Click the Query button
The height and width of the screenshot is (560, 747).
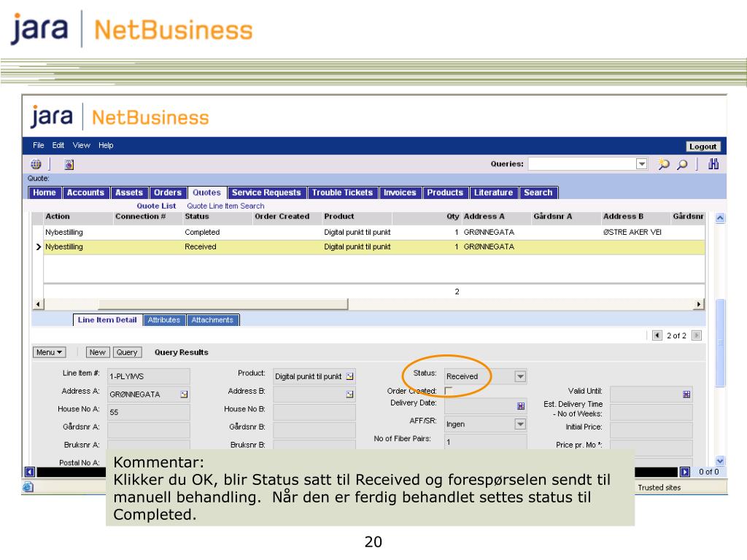[x=127, y=352]
